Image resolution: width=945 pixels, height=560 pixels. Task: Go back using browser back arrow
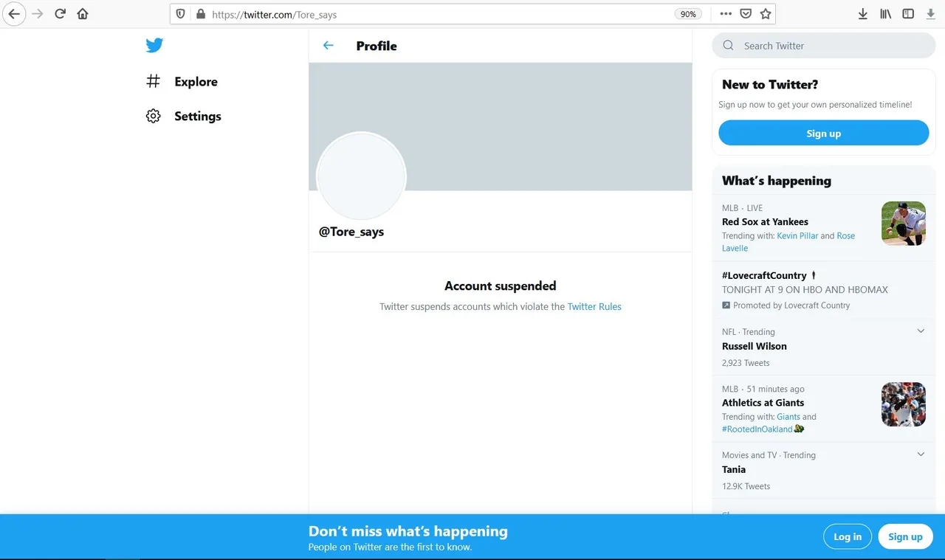coord(14,13)
